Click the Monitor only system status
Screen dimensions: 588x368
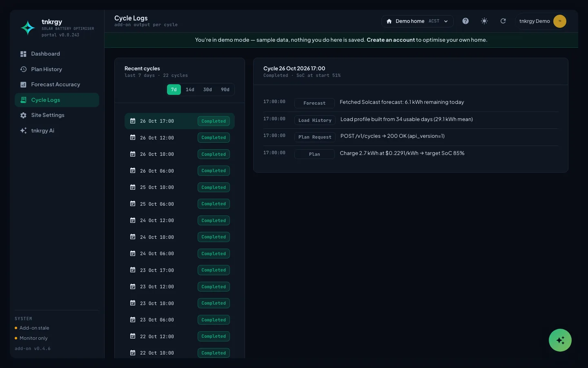click(x=31, y=338)
